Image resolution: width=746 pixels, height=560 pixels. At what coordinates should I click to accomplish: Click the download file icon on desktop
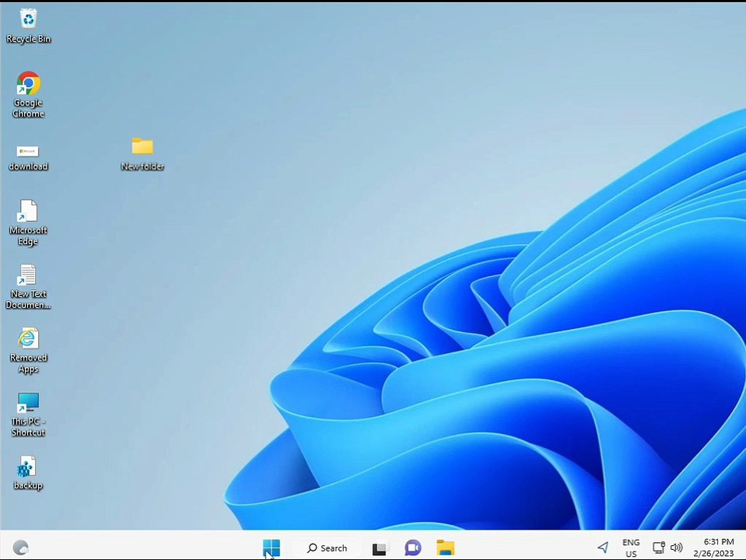pyautogui.click(x=28, y=151)
